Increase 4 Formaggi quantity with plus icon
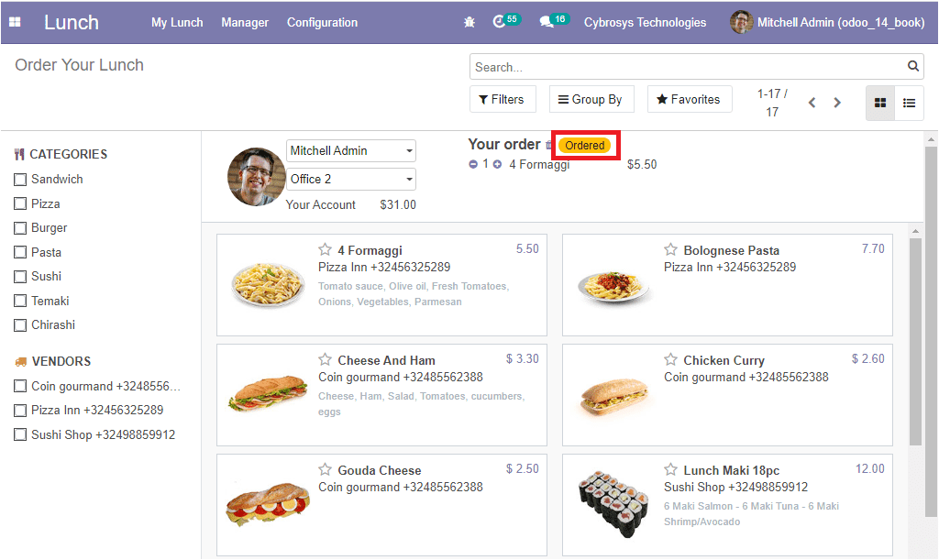 pos(497,164)
